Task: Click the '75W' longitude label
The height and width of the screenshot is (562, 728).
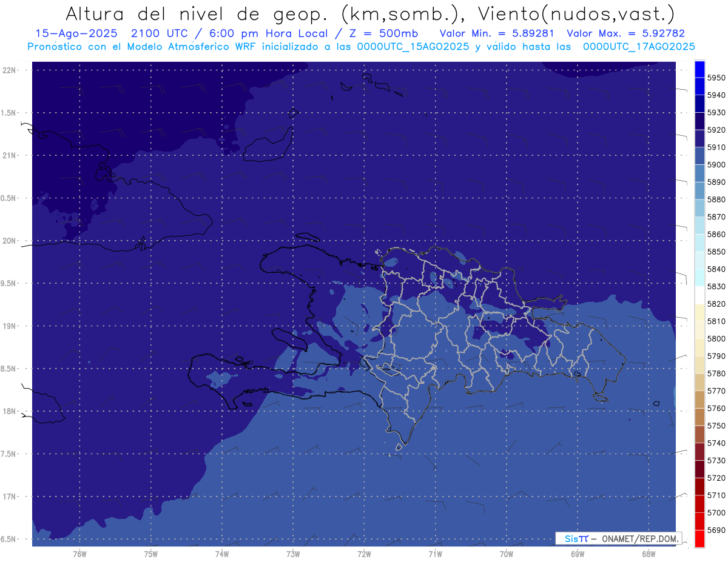Action: click(x=150, y=554)
